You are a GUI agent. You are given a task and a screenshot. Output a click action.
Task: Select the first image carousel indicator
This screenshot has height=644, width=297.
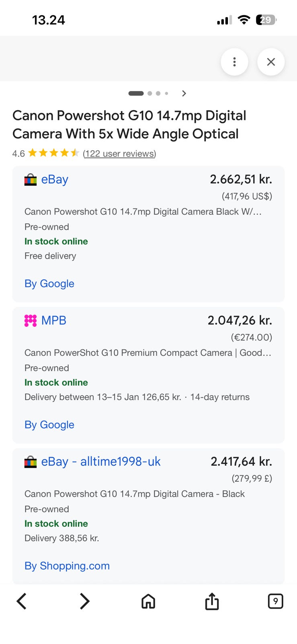[x=136, y=93]
